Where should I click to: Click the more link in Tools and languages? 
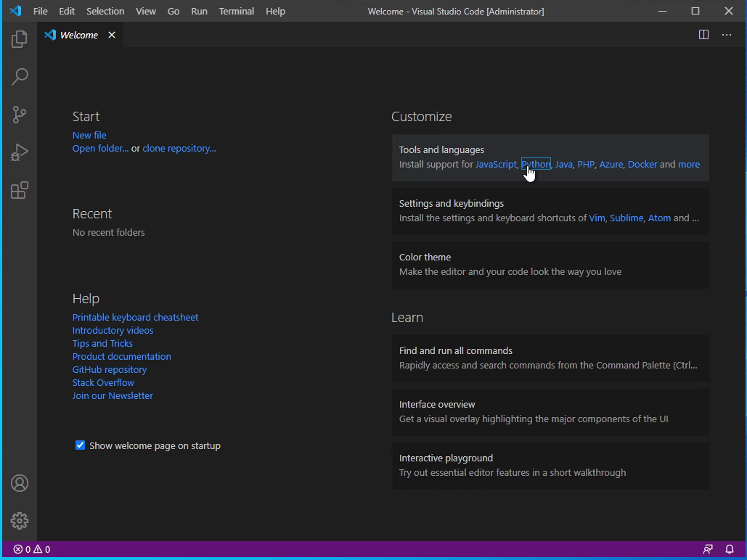[689, 164]
